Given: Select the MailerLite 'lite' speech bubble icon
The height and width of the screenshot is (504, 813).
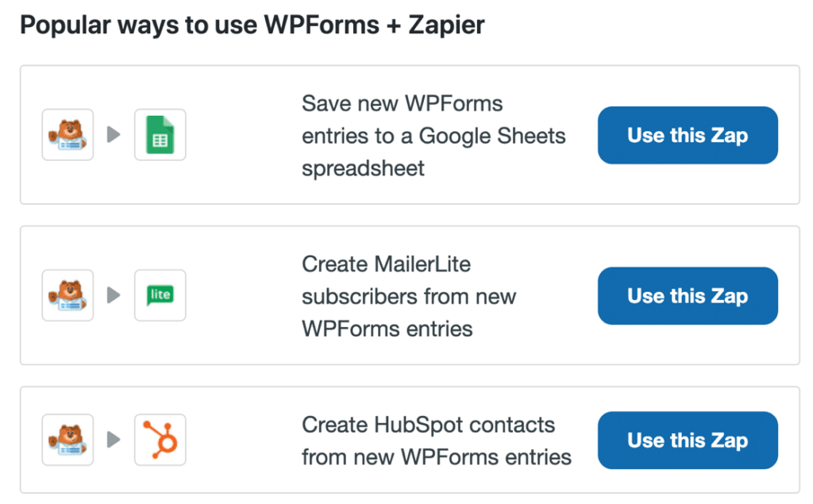Looking at the screenshot, I should (160, 295).
